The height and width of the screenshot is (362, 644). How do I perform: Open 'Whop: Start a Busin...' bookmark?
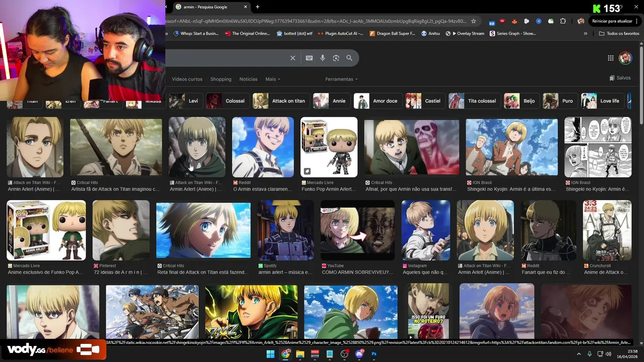pyautogui.click(x=196, y=34)
